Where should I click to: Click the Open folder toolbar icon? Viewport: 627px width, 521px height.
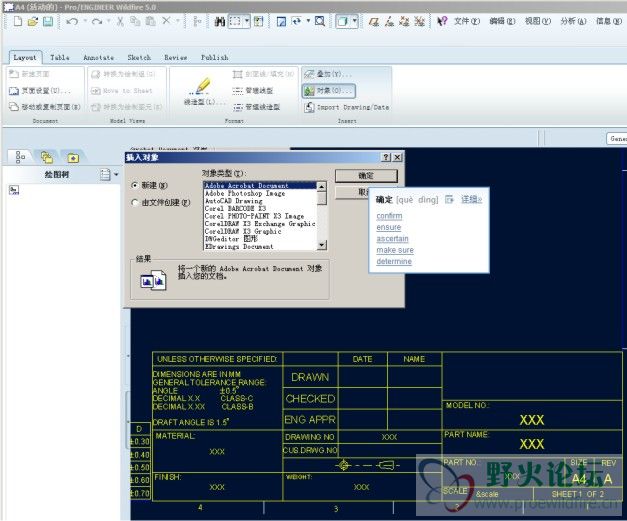tap(33, 21)
